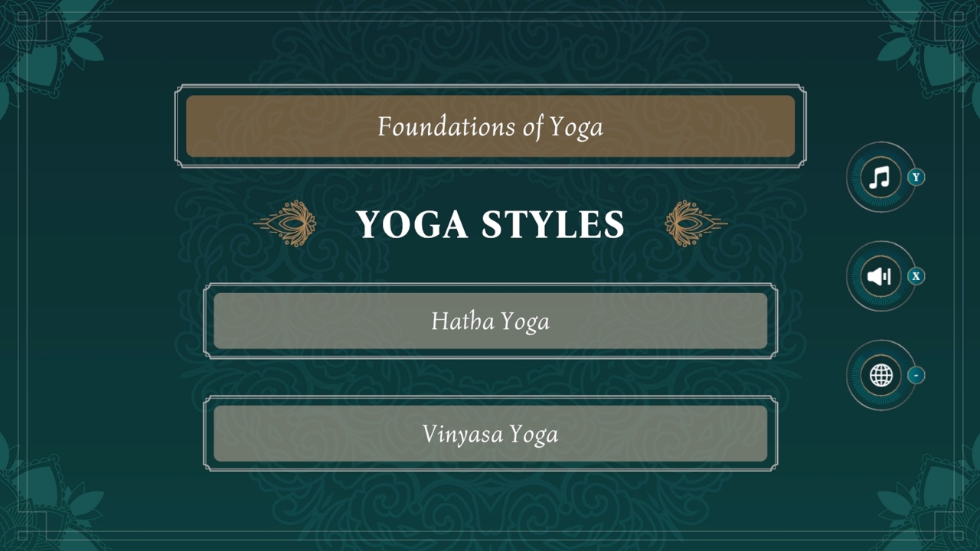Open the Vinyasa Yoga style
Screen dimensions: 980x551
(490, 433)
